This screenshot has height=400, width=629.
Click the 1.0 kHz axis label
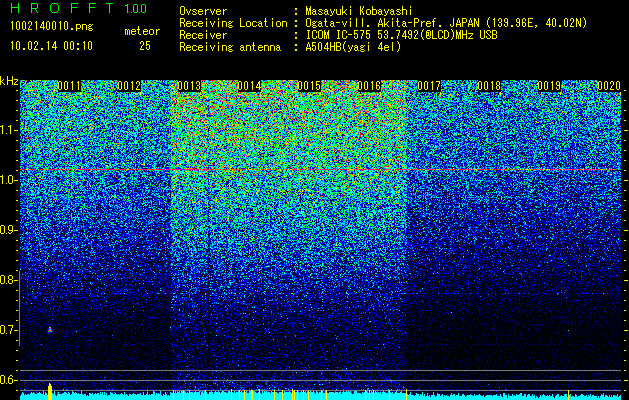[9, 180]
